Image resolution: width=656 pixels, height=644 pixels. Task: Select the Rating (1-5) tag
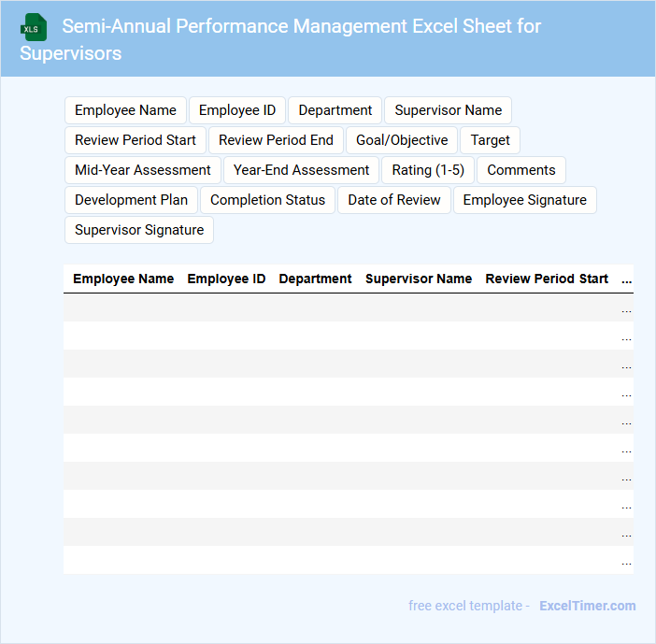(x=428, y=170)
